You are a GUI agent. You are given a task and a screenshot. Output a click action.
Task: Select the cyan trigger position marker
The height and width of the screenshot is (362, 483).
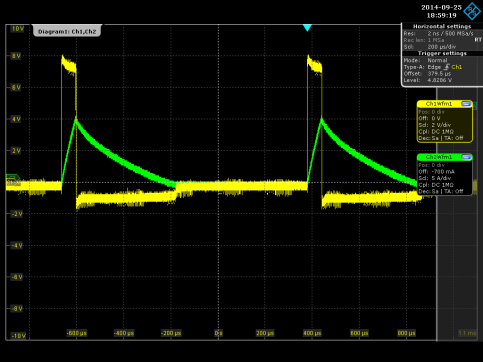[307, 28]
